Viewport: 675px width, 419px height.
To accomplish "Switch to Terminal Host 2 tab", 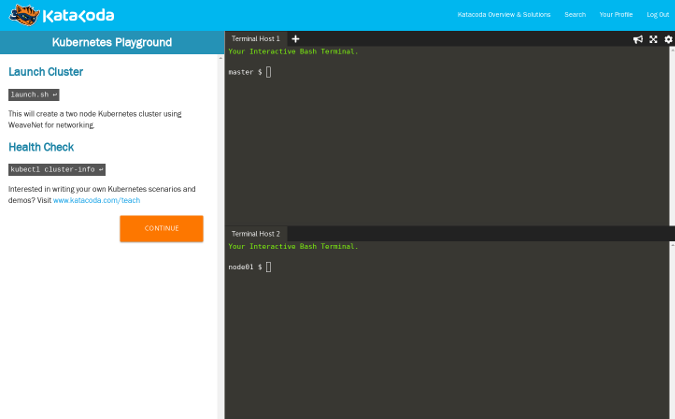I will point(256,233).
